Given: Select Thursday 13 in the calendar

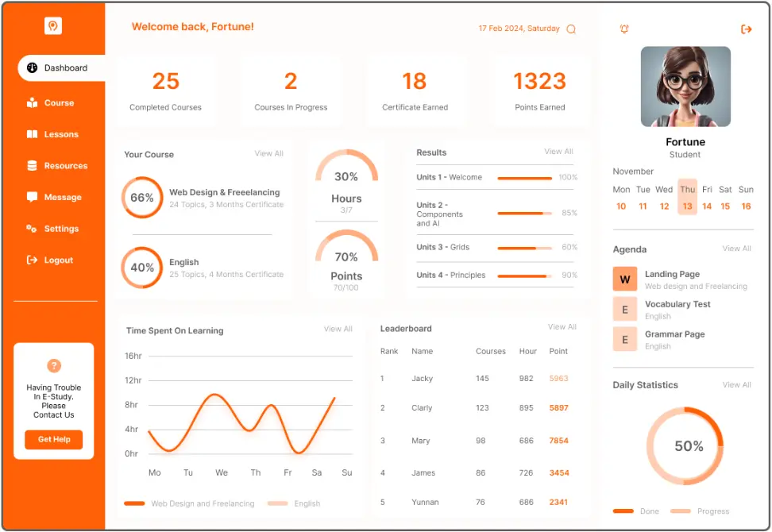Looking at the screenshot, I should pos(687,198).
